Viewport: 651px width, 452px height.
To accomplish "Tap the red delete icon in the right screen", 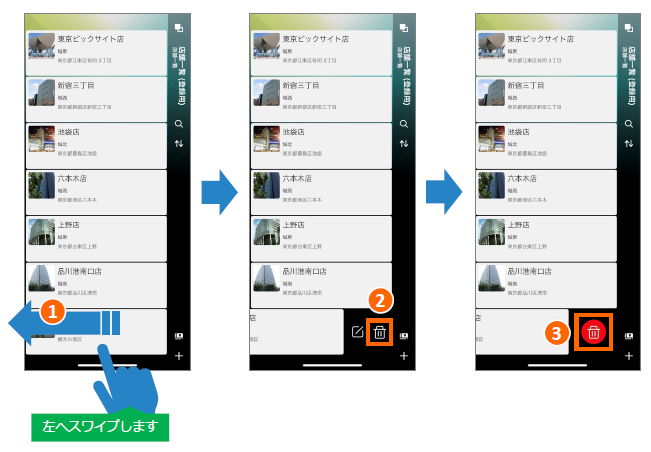I will pos(594,332).
